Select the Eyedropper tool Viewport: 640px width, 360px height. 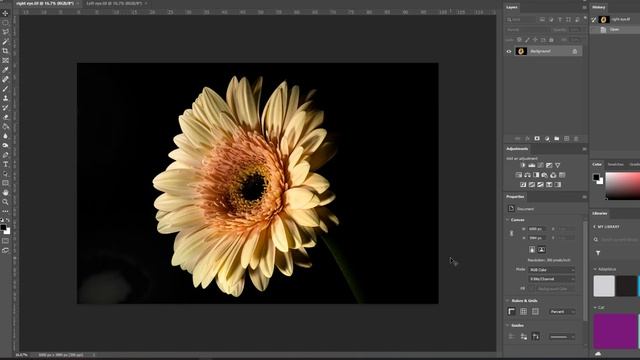(5, 70)
